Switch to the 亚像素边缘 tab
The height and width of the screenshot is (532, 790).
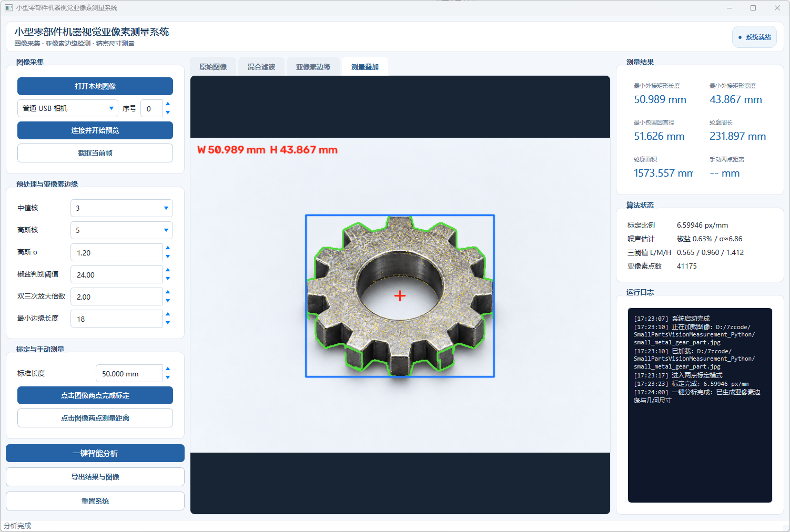[x=313, y=67]
